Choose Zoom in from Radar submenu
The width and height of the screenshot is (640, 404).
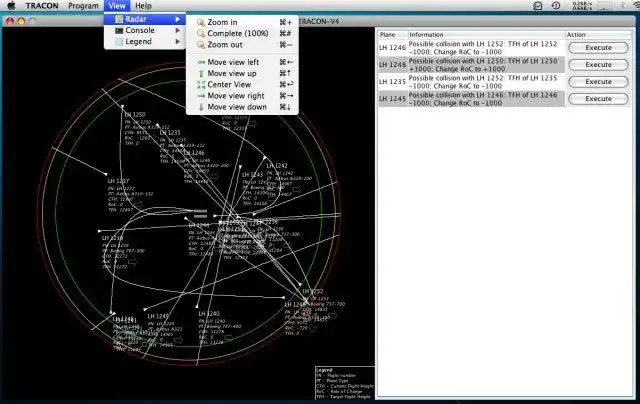(x=242, y=22)
